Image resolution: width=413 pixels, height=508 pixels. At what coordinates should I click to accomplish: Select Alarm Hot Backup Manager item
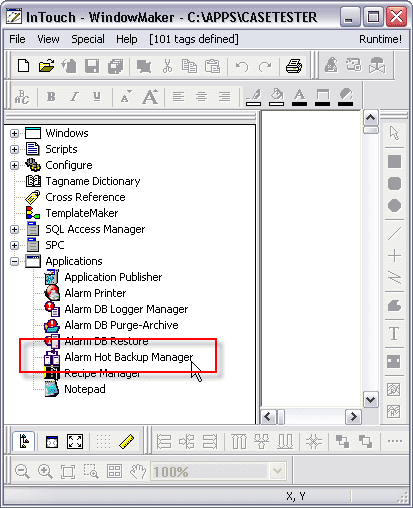pyautogui.click(x=129, y=357)
